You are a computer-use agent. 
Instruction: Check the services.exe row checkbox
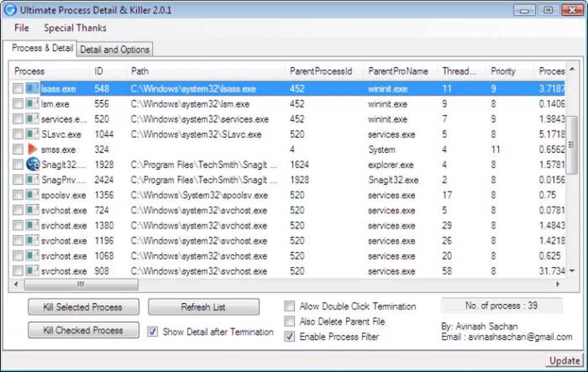[18, 119]
